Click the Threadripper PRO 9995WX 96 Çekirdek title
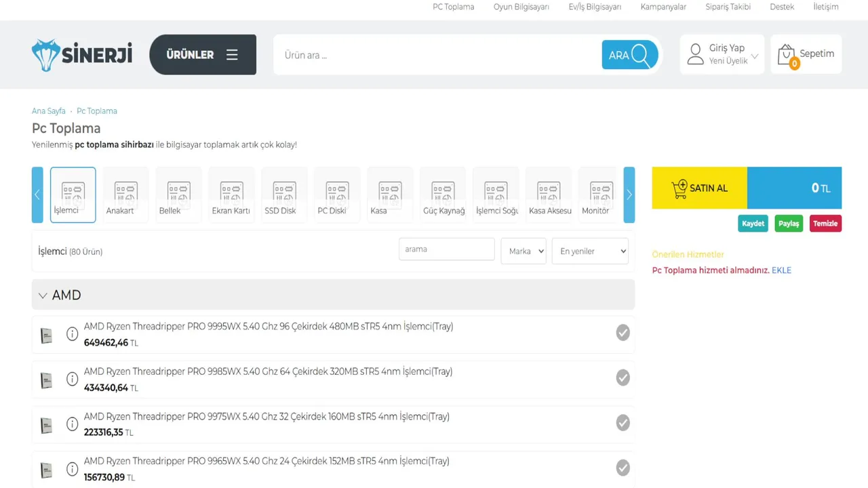 [269, 327]
